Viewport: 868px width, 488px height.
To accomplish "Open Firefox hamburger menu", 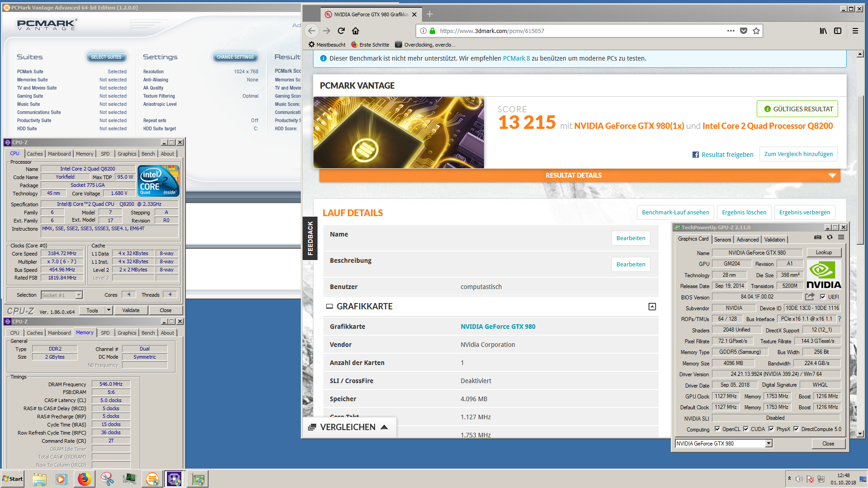I will point(855,31).
